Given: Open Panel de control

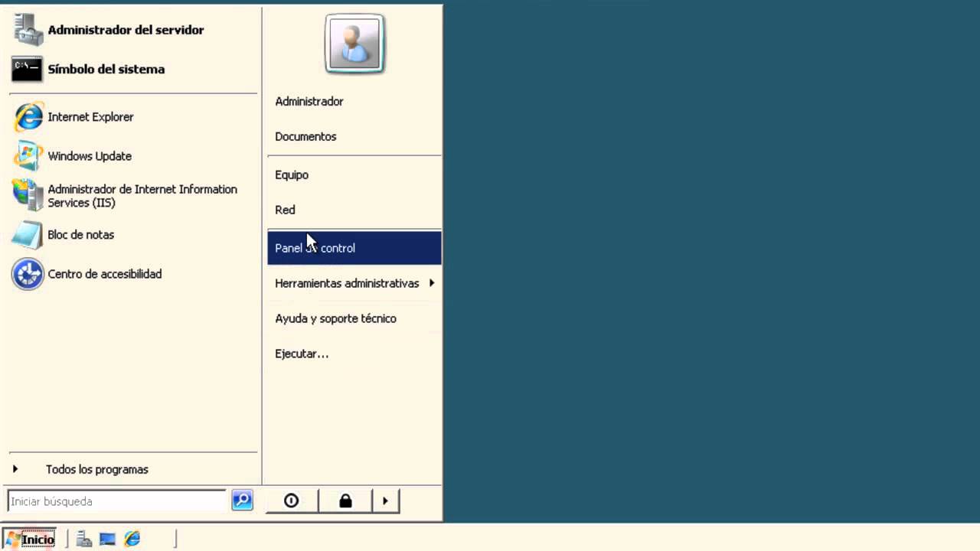Looking at the screenshot, I should pyautogui.click(x=354, y=248).
